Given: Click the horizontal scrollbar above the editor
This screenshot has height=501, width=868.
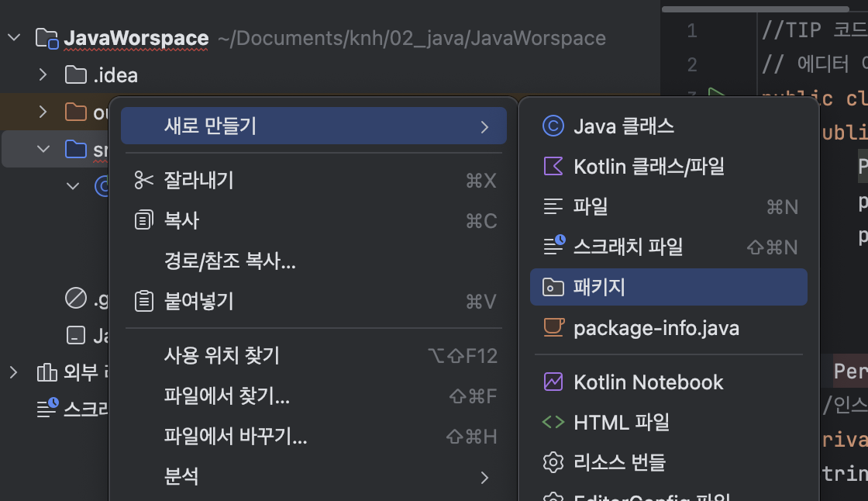Looking at the screenshot, I should point(755,9).
